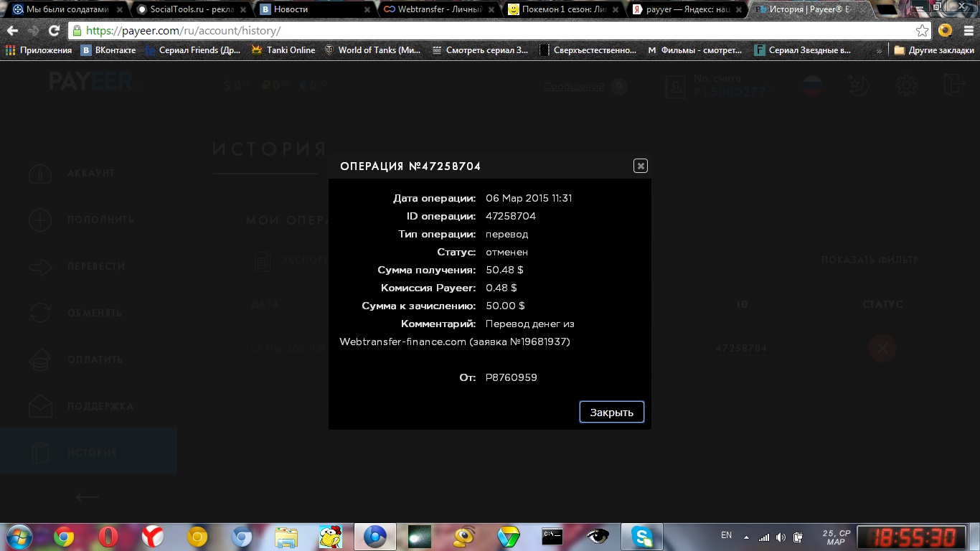Click the Закрыть button in dialog

coord(611,412)
